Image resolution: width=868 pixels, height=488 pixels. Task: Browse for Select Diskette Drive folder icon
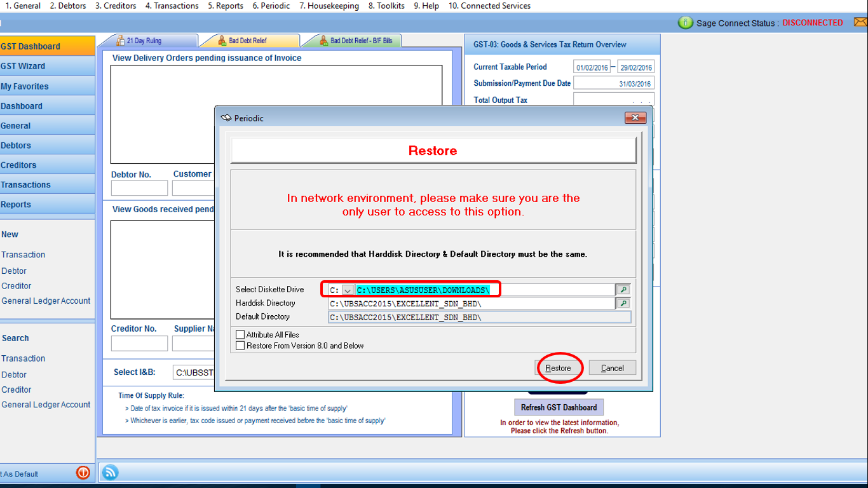(x=623, y=290)
